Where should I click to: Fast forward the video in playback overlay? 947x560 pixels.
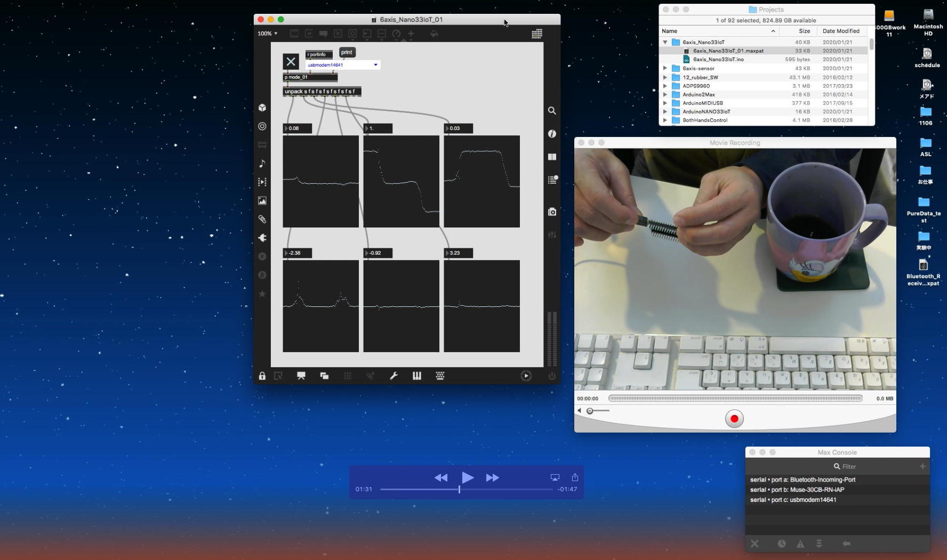492,478
